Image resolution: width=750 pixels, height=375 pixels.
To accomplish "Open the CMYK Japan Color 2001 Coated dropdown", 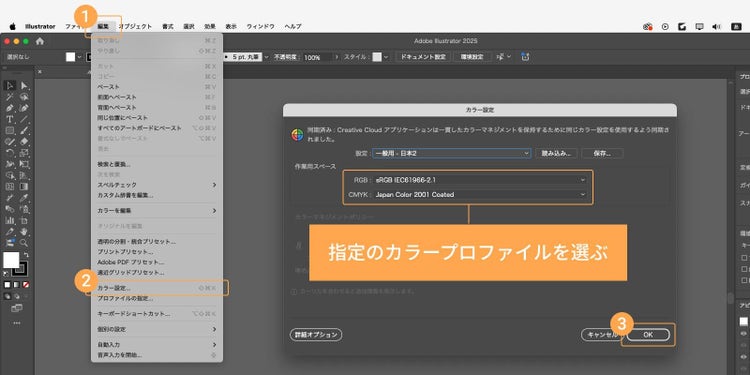I will [x=480, y=194].
